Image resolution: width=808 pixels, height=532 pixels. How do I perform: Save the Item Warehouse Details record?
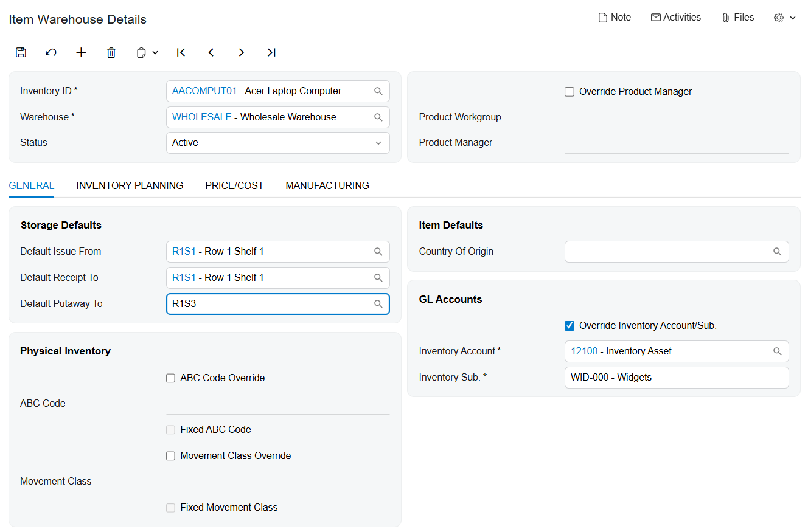(21, 52)
